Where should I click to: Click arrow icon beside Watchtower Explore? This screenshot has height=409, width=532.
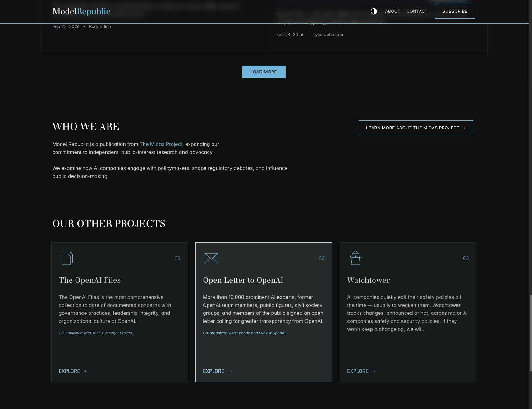374,371
